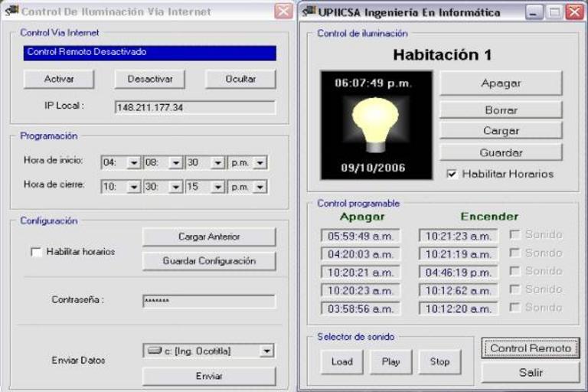The width and height of the screenshot is (588, 392).
Task: Enable the Habilitar horarios checkbox in Configuración
Action: coord(36,252)
